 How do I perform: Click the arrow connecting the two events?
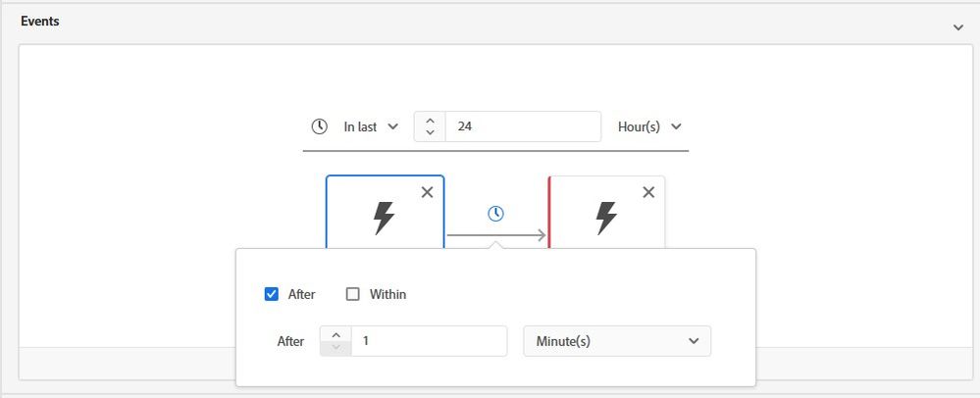(x=496, y=235)
